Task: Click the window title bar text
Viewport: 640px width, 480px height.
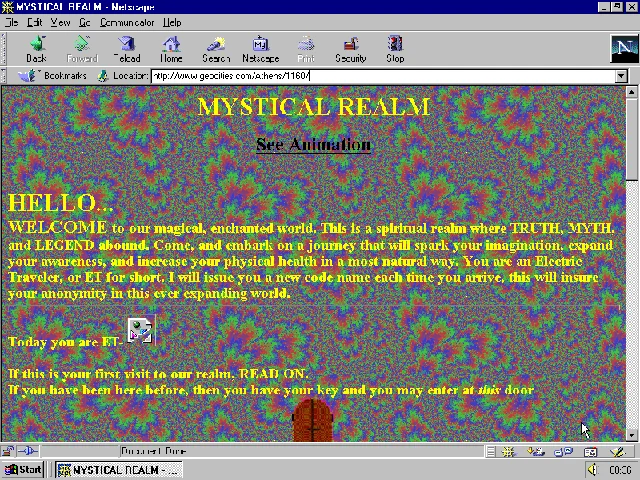Action: click(x=85, y=7)
